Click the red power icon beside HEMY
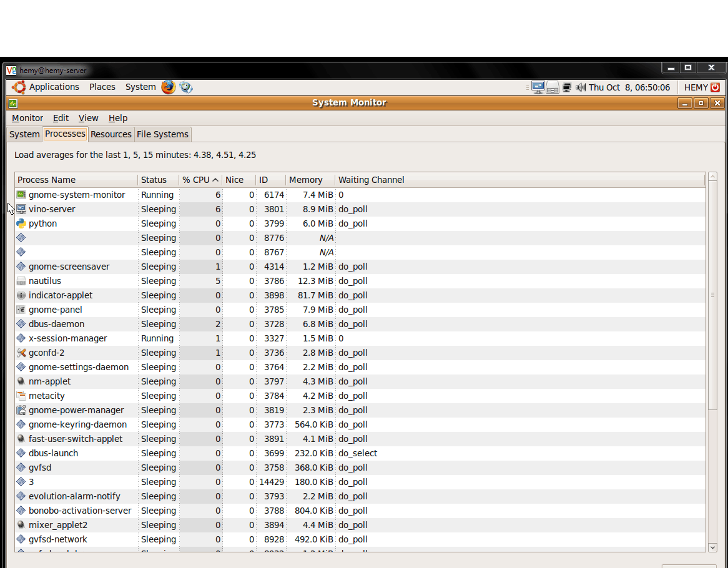The height and width of the screenshot is (568, 728). pos(716,87)
